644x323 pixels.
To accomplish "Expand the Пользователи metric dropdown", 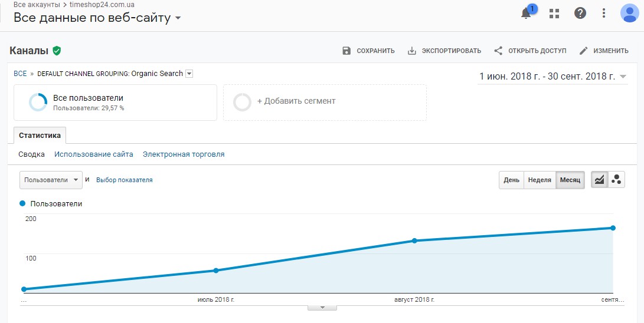I will tap(51, 180).
